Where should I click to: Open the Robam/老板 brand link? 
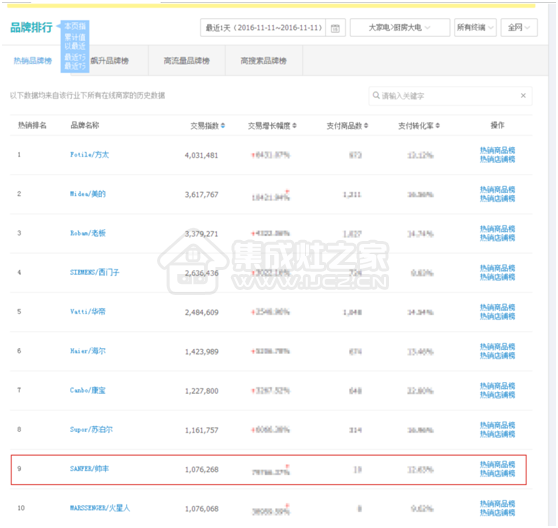pyautogui.click(x=88, y=233)
